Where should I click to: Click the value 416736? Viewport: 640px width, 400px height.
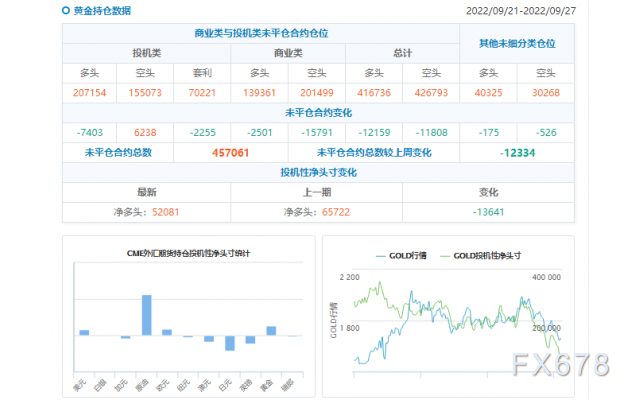click(x=374, y=93)
